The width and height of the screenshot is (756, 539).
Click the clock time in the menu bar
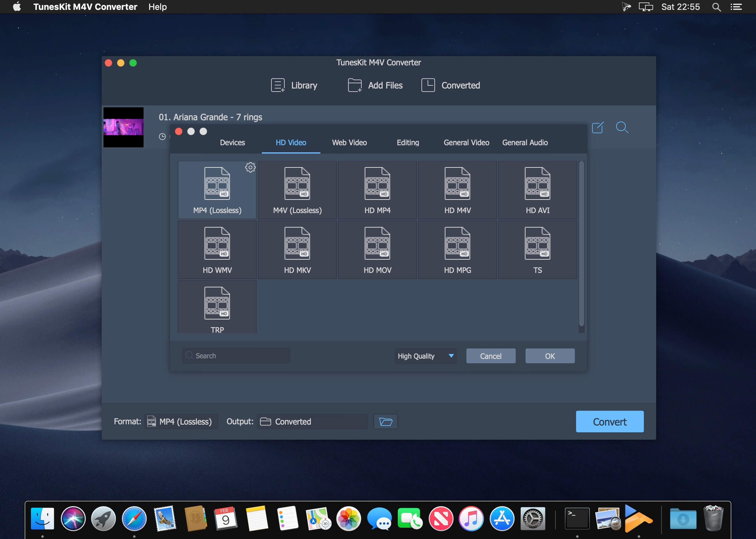pyautogui.click(x=681, y=7)
